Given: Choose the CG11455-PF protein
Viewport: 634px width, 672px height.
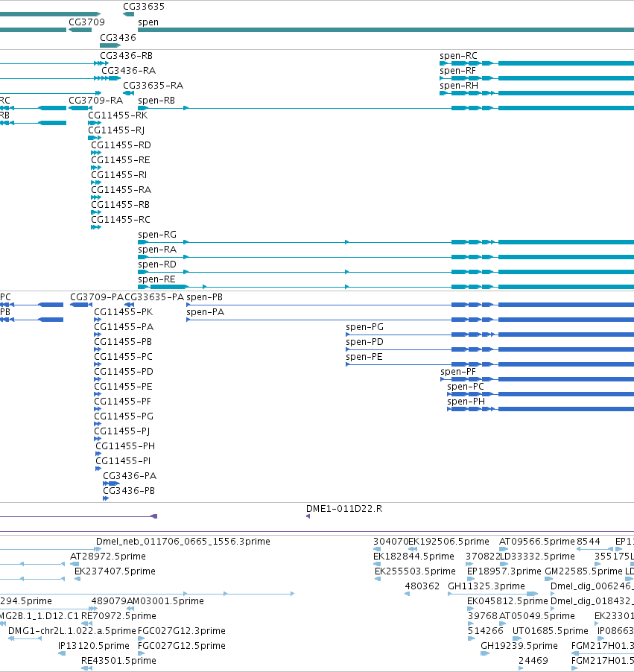Looking at the screenshot, I should click(123, 402).
